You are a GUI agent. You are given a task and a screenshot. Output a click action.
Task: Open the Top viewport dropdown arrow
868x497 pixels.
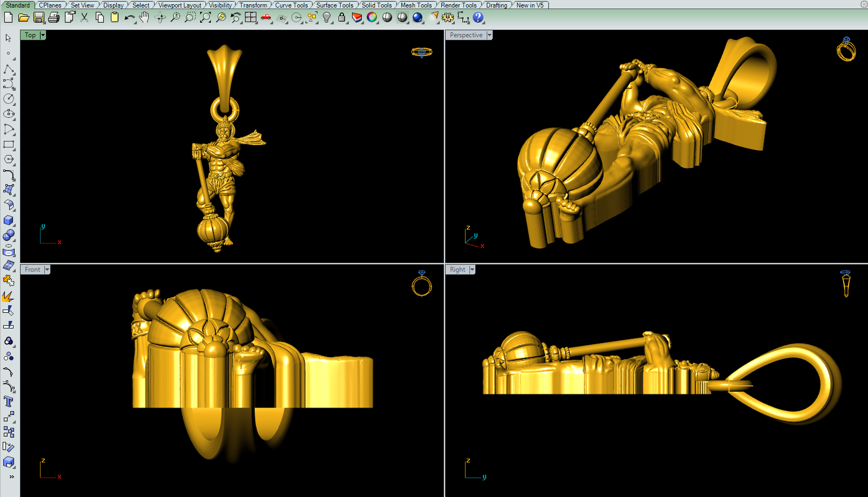(x=43, y=35)
